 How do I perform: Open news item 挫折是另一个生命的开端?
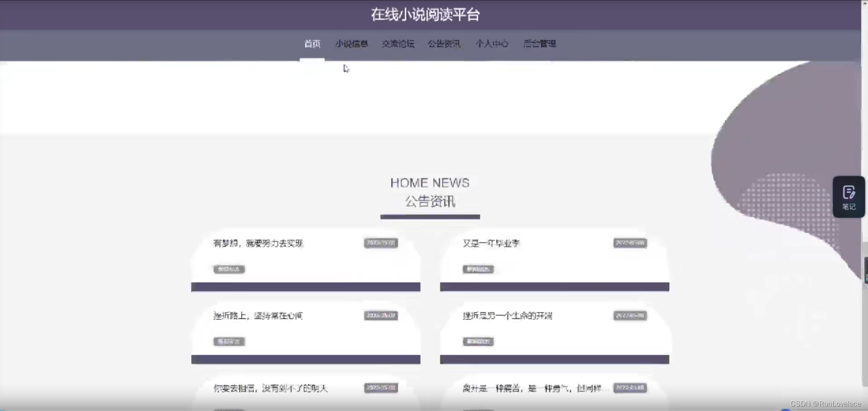point(507,316)
